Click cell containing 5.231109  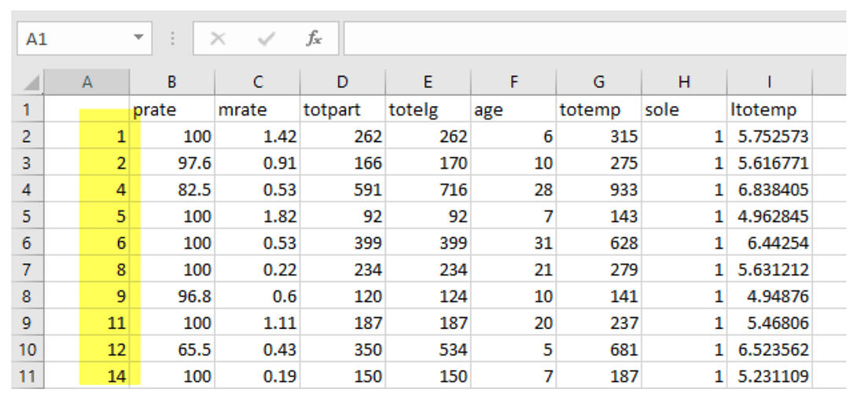point(770,375)
